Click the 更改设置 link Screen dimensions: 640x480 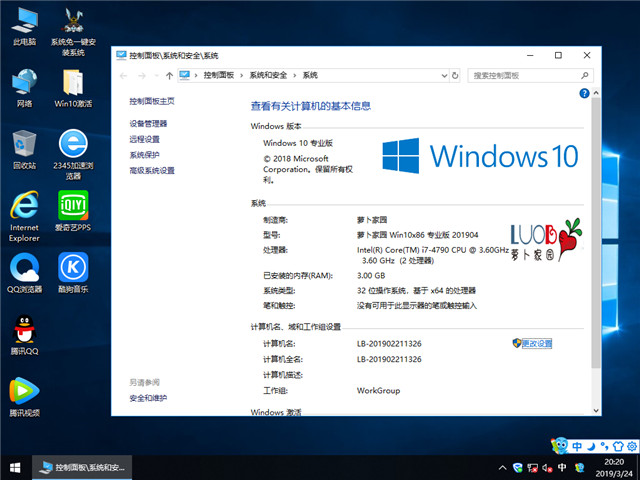[536, 343]
